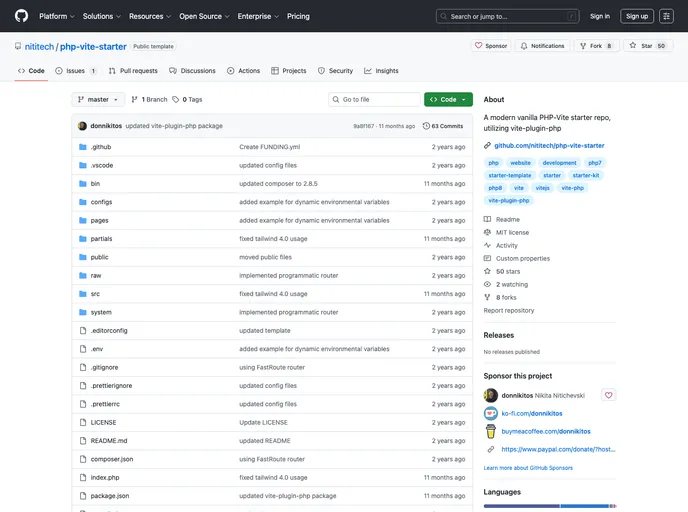Click the Fork button
Screen dimensions: 688x512
pos(596,46)
